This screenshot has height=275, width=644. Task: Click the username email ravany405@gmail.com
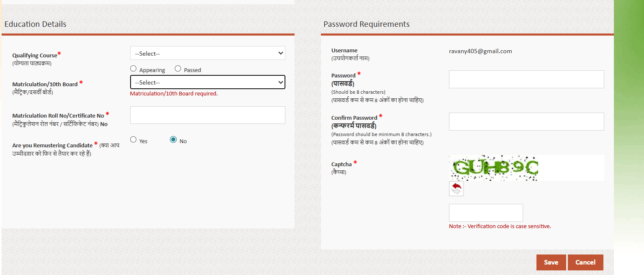tap(480, 51)
